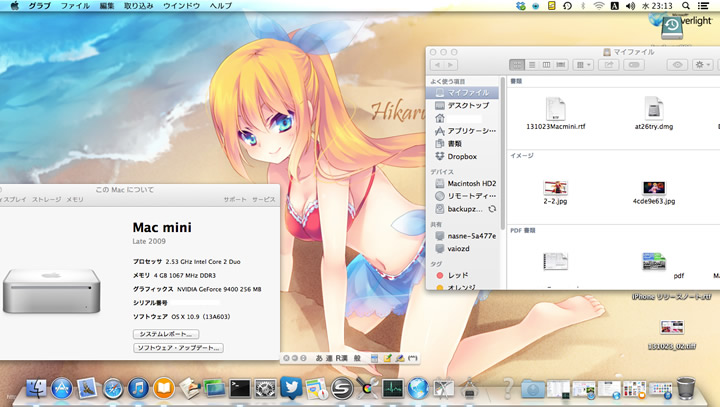Open the Finder action gear menu
Image resolution: width=720 pixels, height=407 pixels.
pos(702,65)
